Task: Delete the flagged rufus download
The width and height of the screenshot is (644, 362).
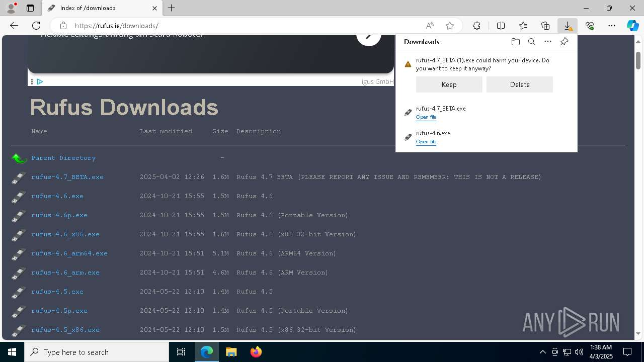Action: click(x=519, y=84)
